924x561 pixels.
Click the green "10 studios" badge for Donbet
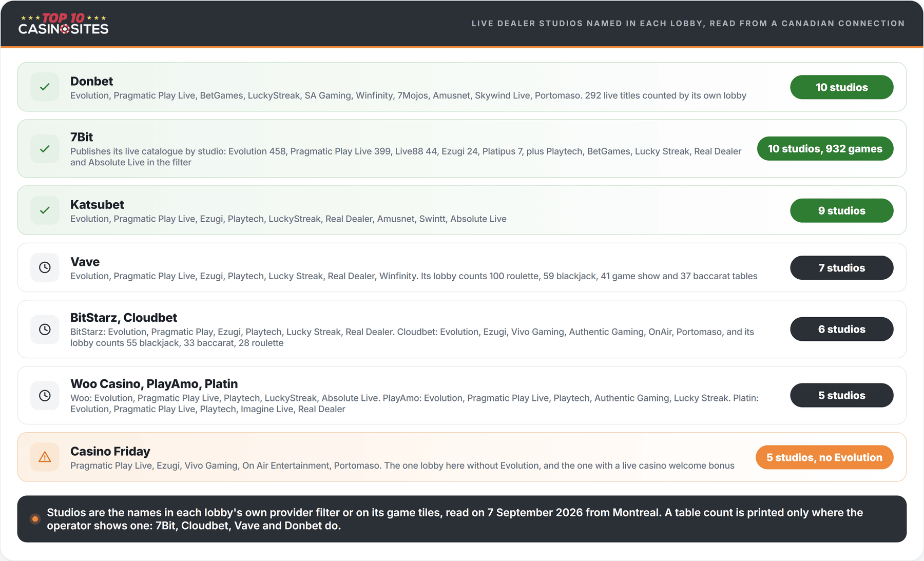[x=842, y=87]
